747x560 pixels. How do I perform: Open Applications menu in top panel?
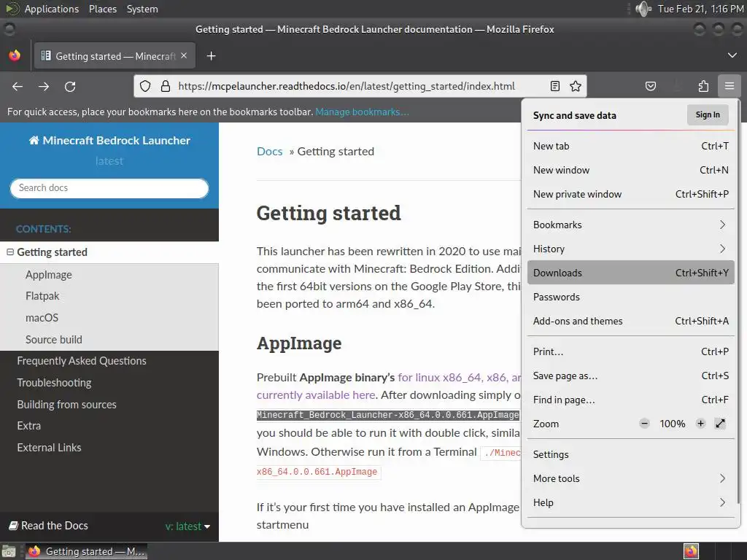pos(52,9)
